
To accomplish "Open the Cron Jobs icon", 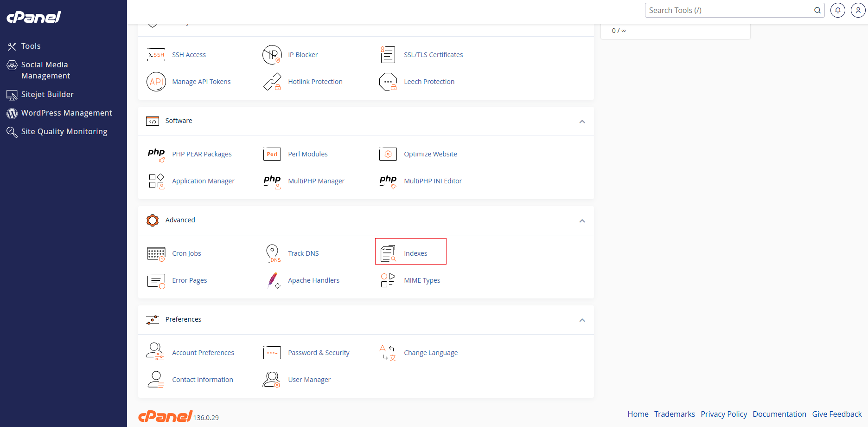I will pyautogui.click(x=156, y=254).
